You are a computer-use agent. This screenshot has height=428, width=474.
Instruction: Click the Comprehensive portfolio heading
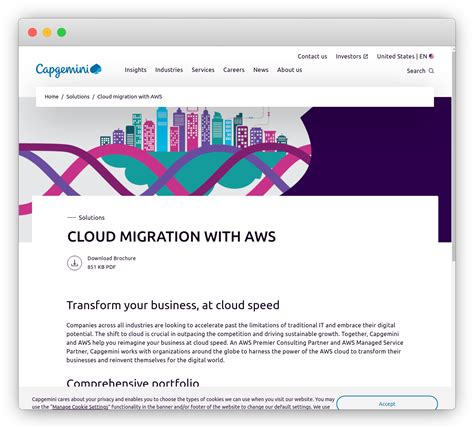(133, 383)
